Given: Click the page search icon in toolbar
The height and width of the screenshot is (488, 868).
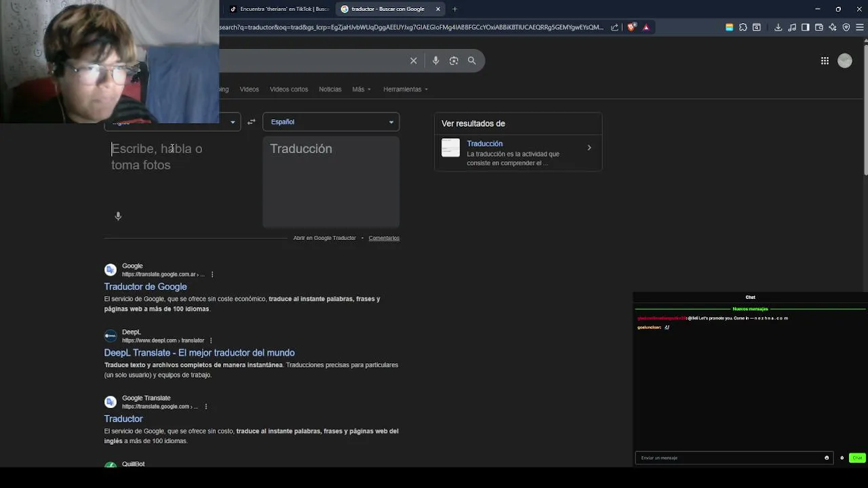Looking at the screenshot, I should tap(757, 27).
